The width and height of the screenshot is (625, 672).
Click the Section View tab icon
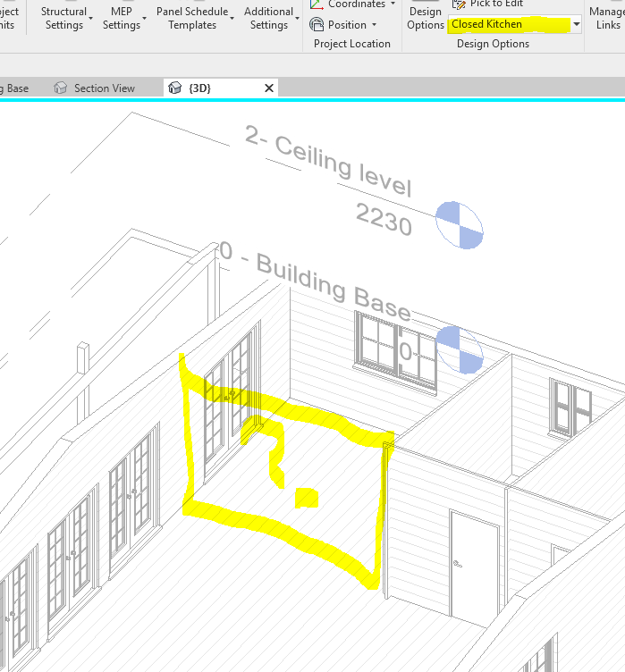[61, 88]
